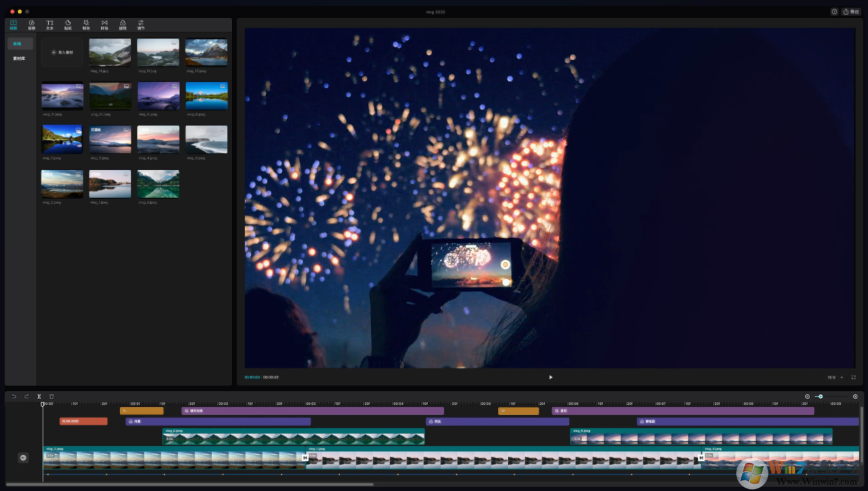The width and height of the screenshot is (868, 491).
Task: Select 素材库 (material library) in the sidebar
Action: pos(20,59)
